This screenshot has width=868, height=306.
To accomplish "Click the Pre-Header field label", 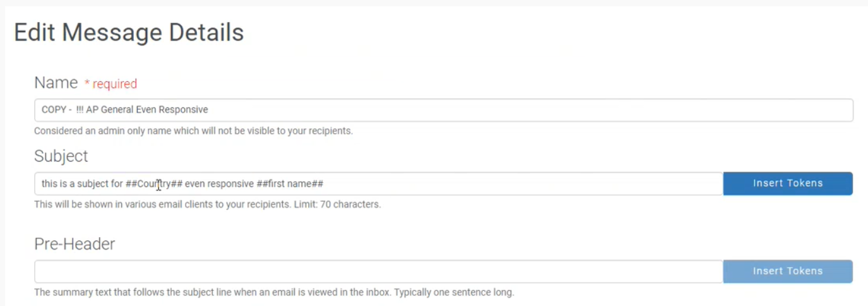I will pos(74,244).
